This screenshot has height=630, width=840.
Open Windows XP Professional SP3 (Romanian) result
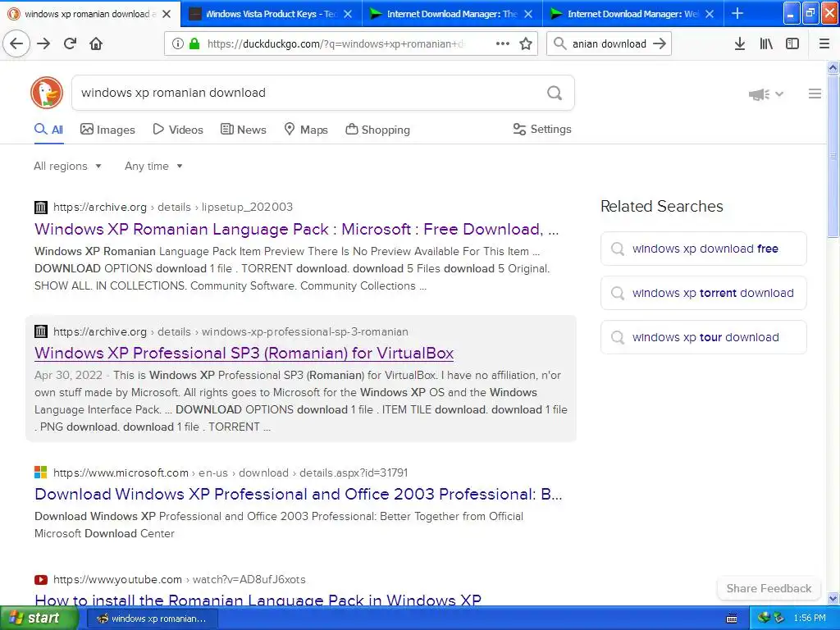(244, 353)
